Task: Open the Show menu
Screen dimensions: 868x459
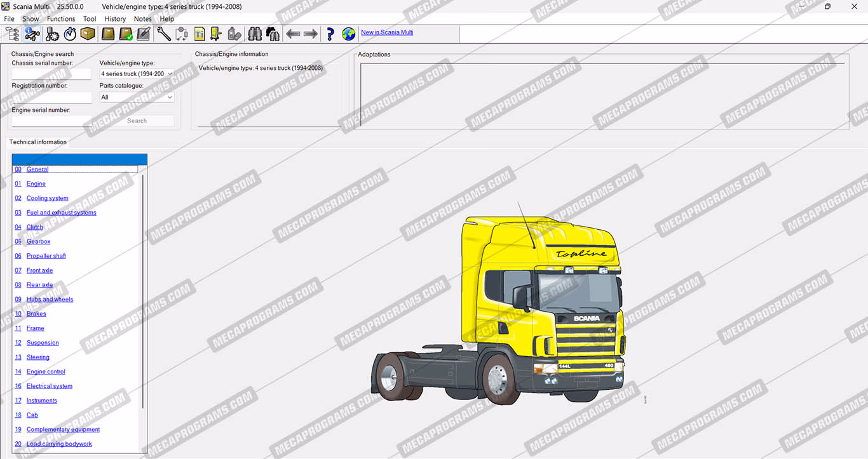Action: 31,19
